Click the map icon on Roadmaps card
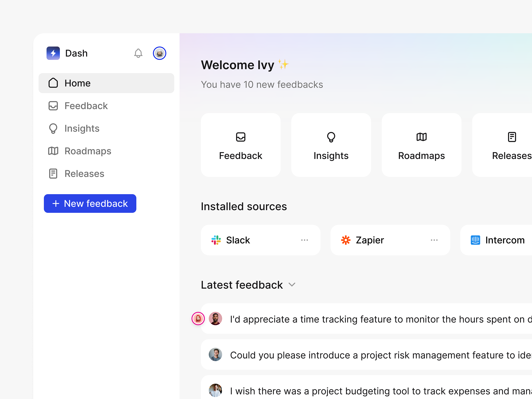 click(x=421, y=137)
